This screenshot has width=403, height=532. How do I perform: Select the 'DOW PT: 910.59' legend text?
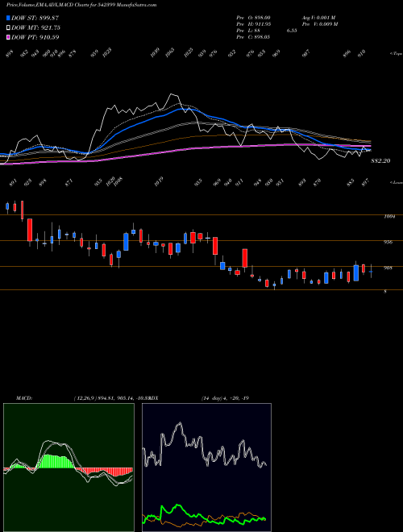click(35, 37)
